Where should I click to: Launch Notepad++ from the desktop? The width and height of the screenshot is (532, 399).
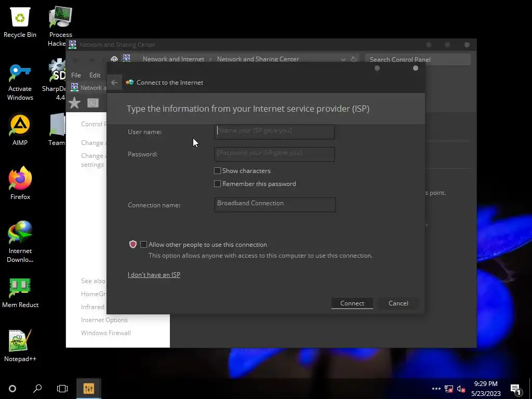point(20,345)
